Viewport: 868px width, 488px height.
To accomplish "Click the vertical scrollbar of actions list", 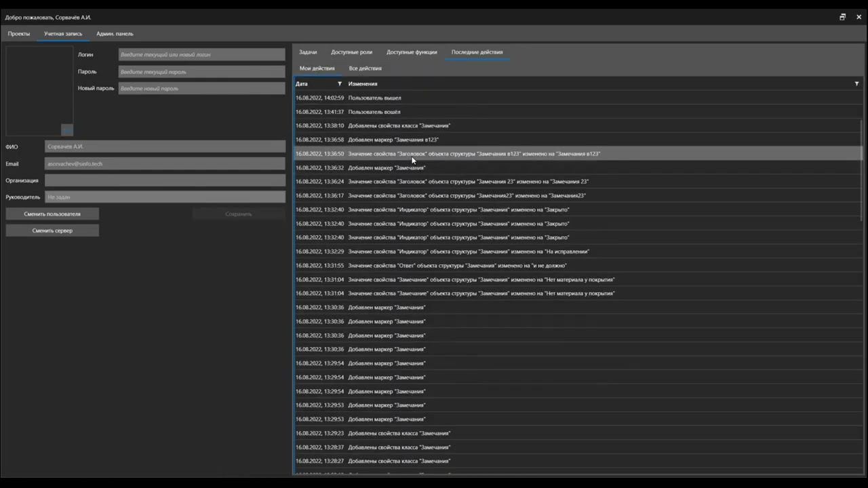I will [x=862, y=169].
